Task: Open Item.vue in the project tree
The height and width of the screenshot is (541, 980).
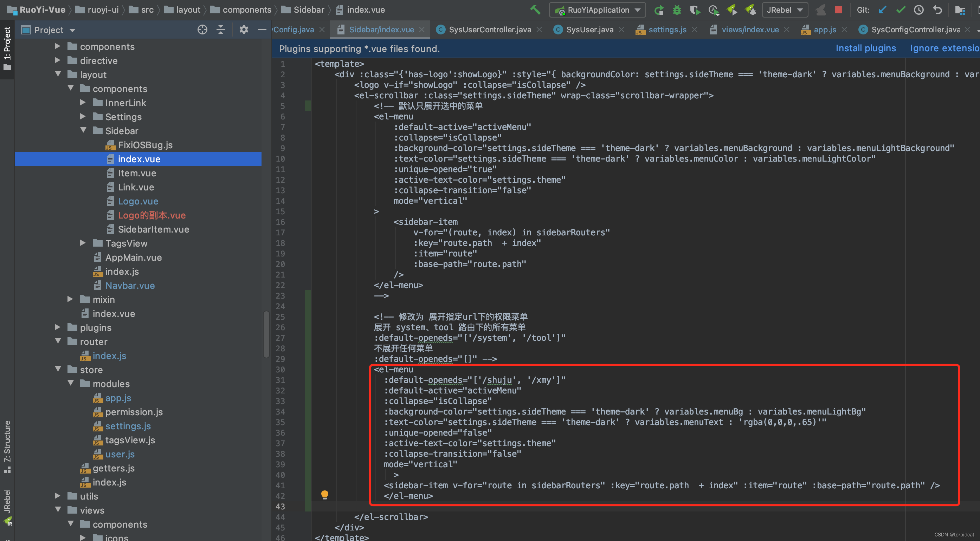Action: 137,173
